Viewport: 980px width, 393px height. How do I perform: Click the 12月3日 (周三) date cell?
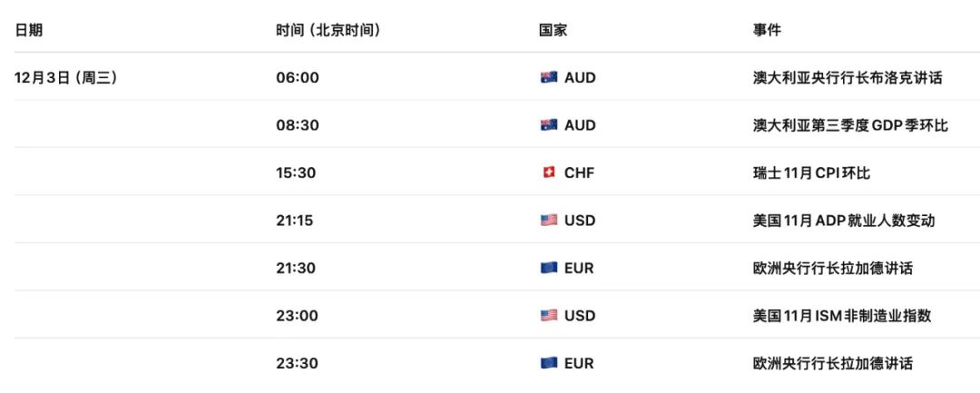tap(66, 78)
